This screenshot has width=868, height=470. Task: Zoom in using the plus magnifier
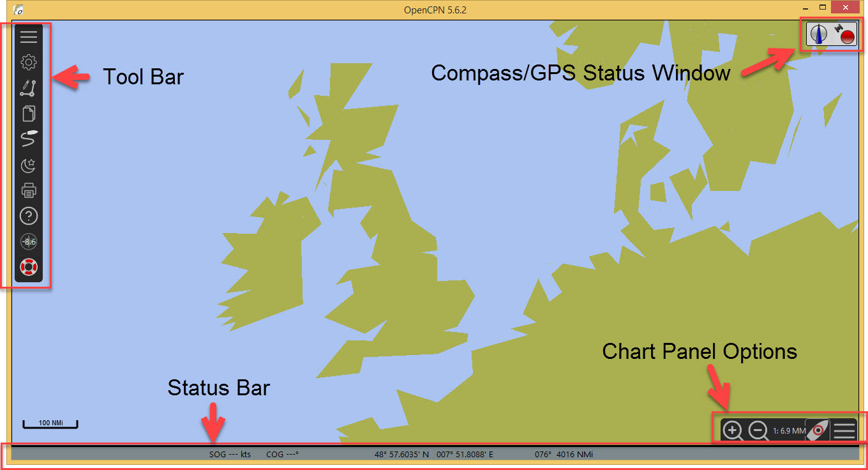[x=733, y=430]
